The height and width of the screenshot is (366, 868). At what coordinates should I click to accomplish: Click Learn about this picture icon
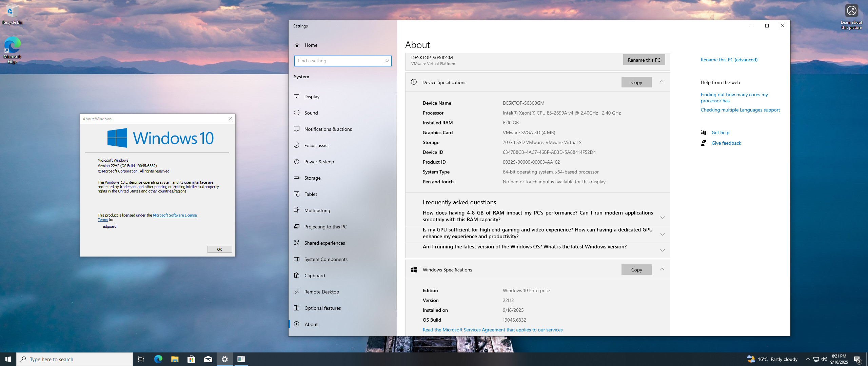coord(851,17)
